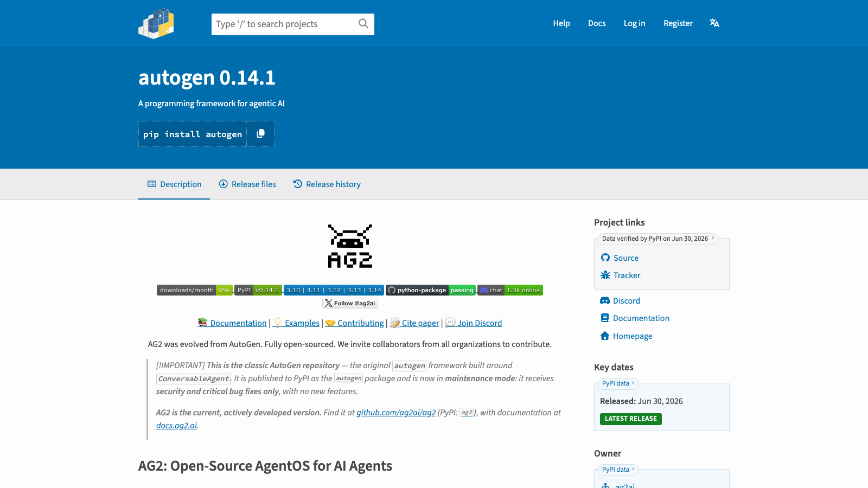Open the Contributing link
This screenshot has width=868, height=488.
coord(354,323)
